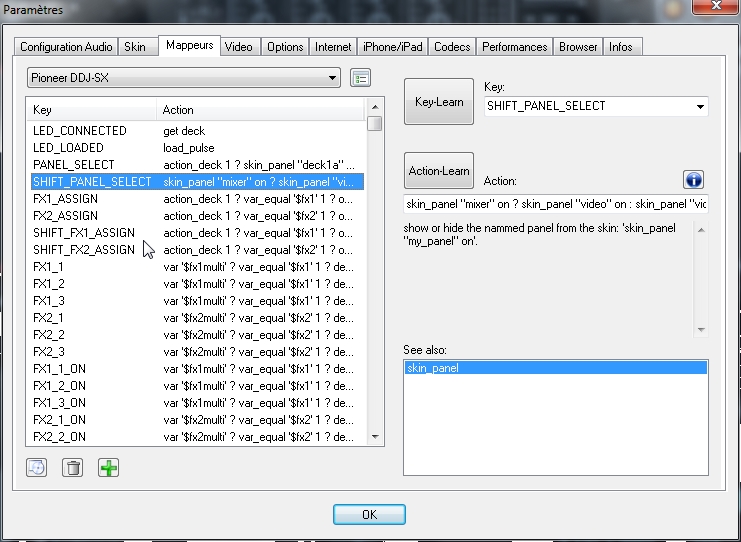Viewport: 741px width, 542px height.
Task: Click the 'get deck' action cell
Action: tap(184, 131)
